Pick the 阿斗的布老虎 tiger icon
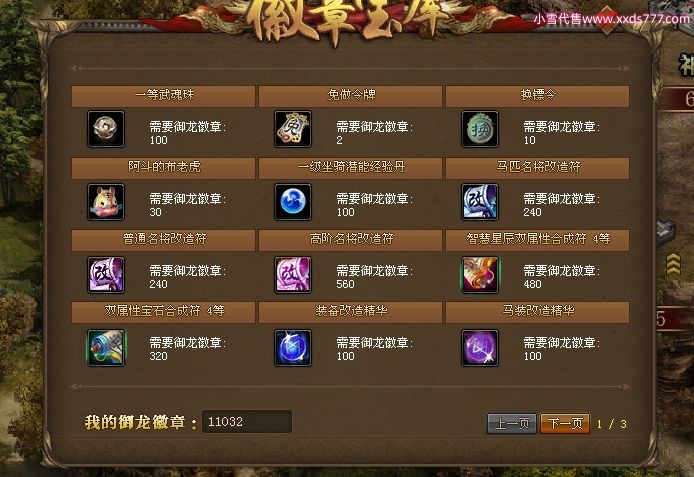The height and width of the screenshot is (477, 694). (106, 202)
